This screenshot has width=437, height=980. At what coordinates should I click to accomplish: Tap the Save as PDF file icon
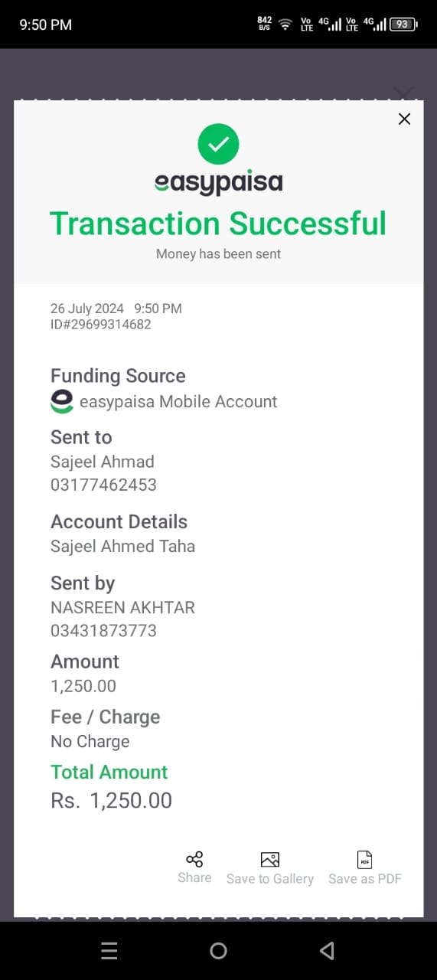365,859
